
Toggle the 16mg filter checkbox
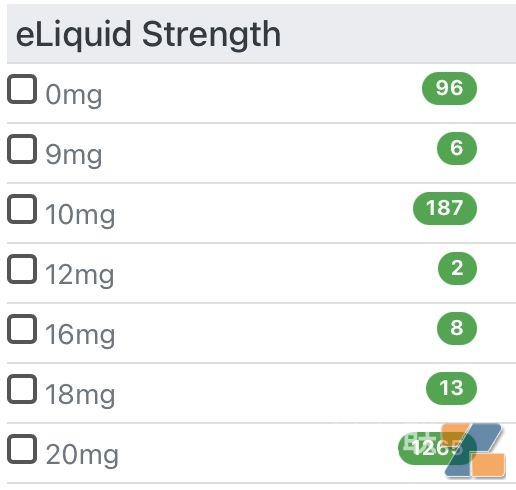coord(22,329)
